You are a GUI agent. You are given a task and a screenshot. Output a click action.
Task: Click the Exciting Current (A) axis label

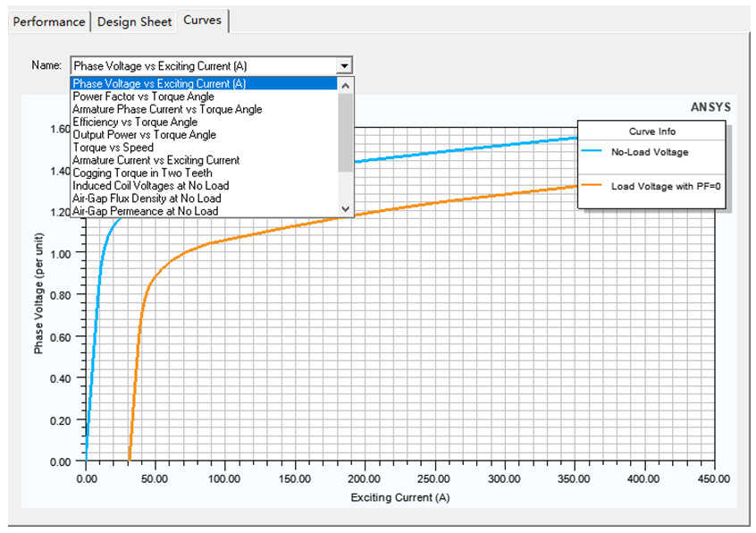pyautogui.click(x=400, y=497)
